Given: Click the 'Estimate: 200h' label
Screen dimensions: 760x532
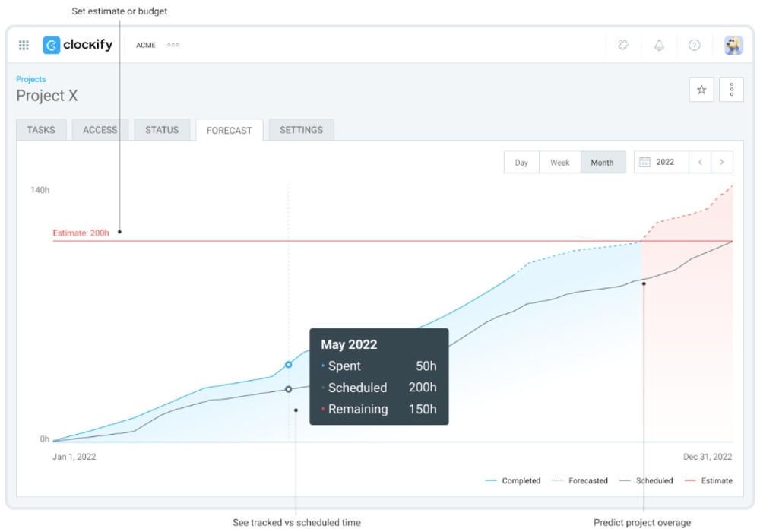Looking at the screenshot, I should click(81, 233).
